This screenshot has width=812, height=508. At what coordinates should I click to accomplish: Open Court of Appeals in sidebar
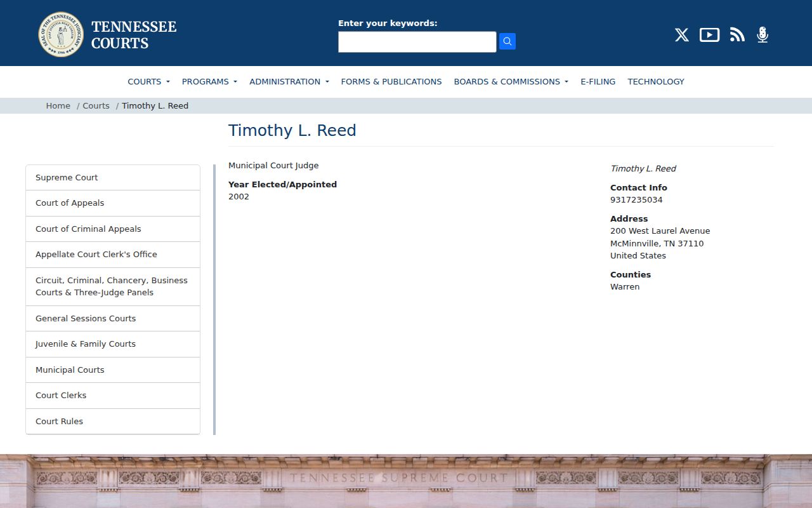[x=113, y=203]
